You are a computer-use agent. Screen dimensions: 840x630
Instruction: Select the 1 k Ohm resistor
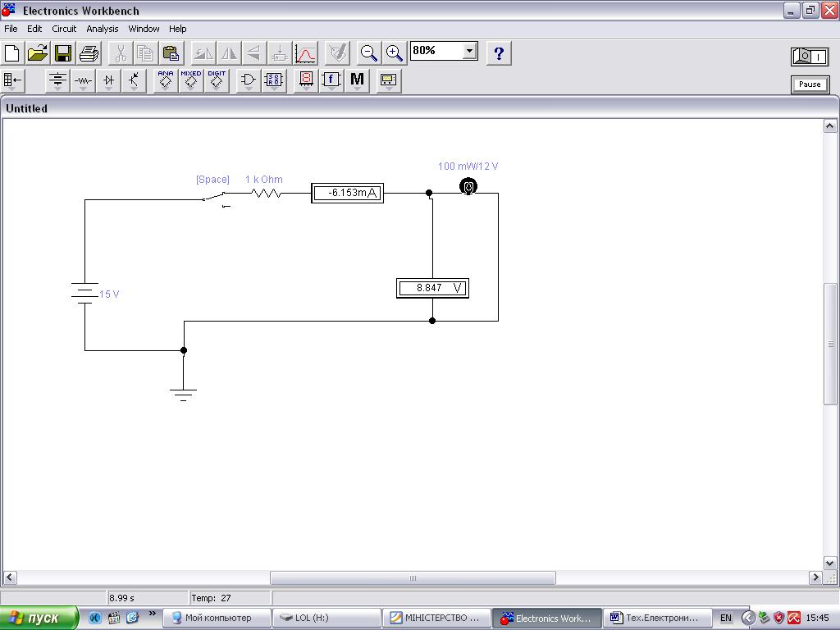267,193
